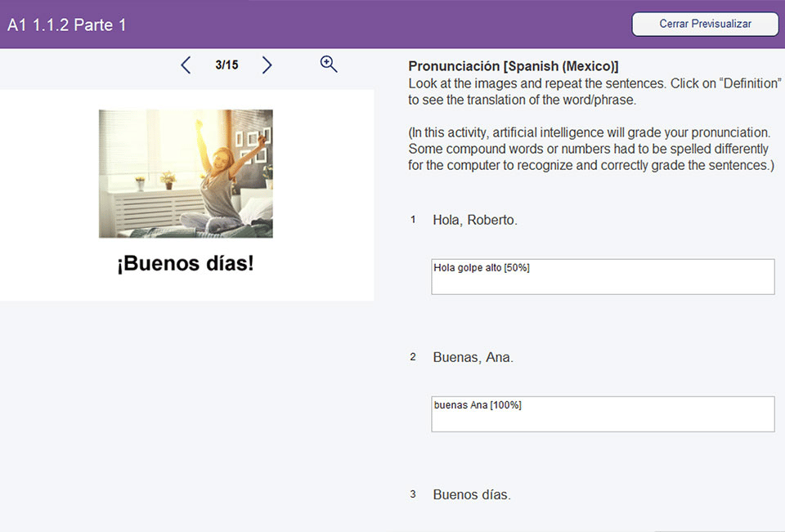
Task: Click the number 3 beside Buenos dias
Action: point(413,494)
